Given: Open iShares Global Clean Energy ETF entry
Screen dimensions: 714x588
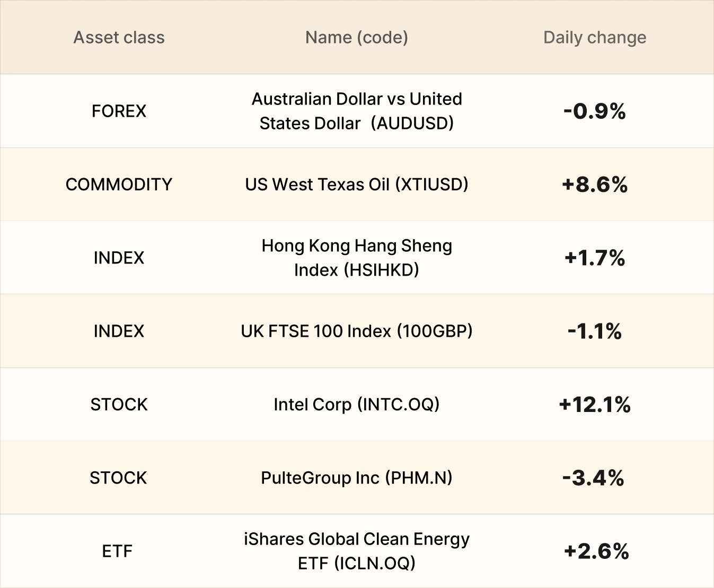Looking at the screenshot, I should pos(357,551).
